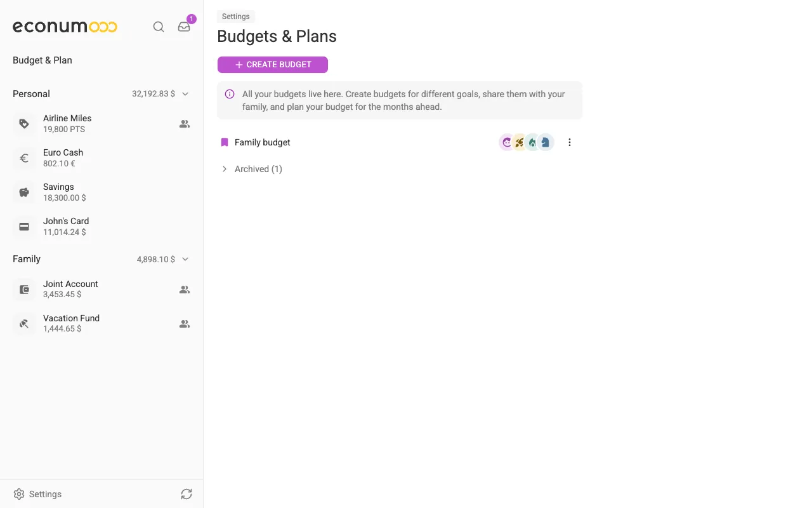Click the Personal group heading
Viewport: 812px width, 508px height.
point(31,94)
